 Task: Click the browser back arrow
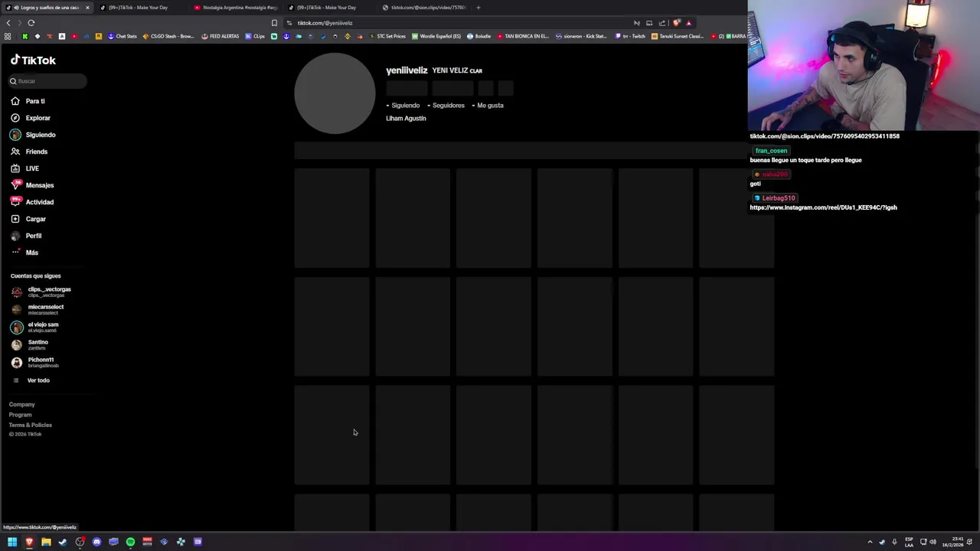pyautogui.click(x=8, y=23)
